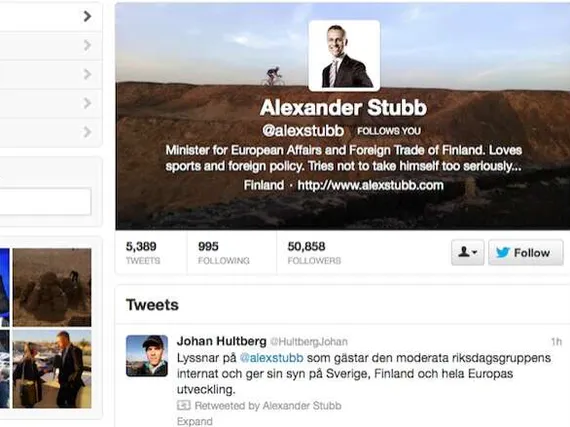The height and width of the screenshot is (427, 570).
Task: Click the retweet icon beside Retweeted by
Action: click(184, 405)
